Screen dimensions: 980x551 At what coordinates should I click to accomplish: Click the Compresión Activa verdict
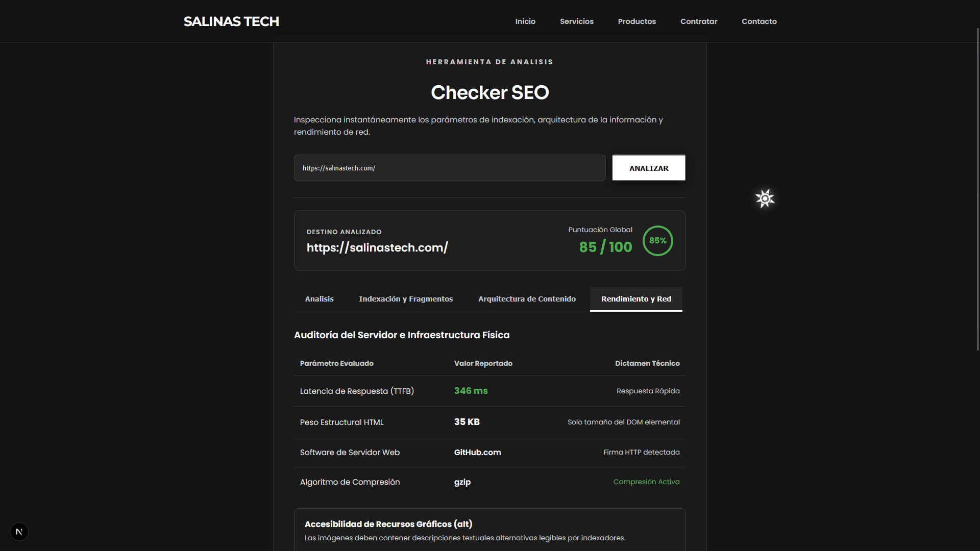point(647,482)
